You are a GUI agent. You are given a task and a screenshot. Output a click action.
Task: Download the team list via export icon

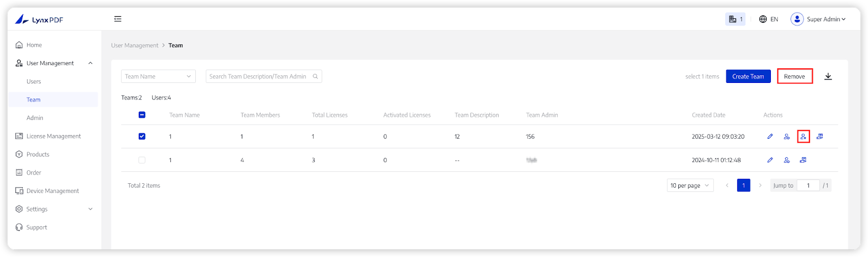pyautogui.click(x=828, y=76)
